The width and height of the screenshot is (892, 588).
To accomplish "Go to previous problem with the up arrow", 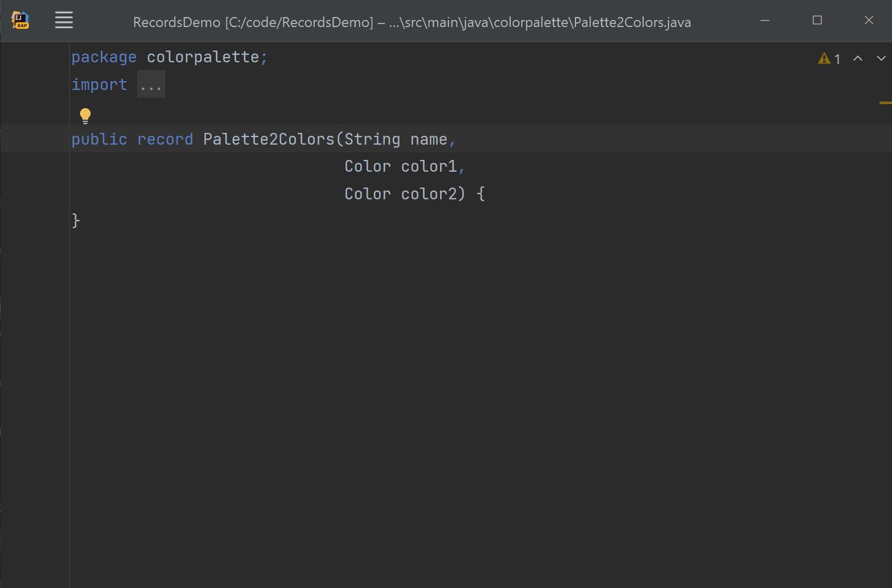I will point(858,58).
